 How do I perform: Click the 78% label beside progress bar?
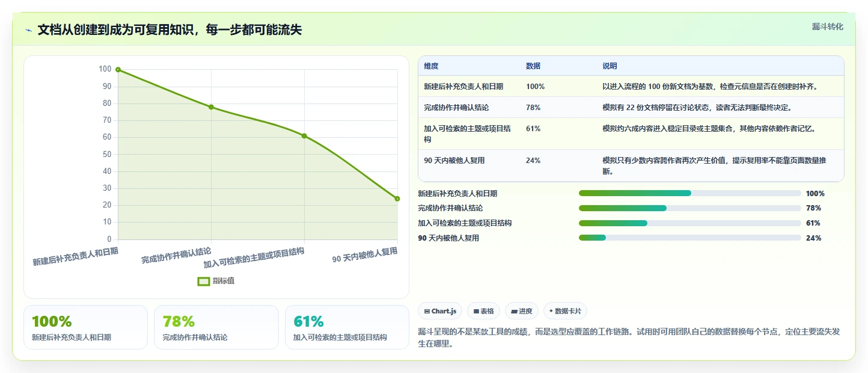click(813, 208)
